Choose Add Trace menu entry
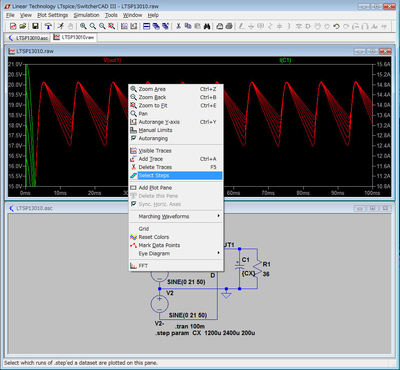This screenshot has height=370, width=400. pos(176,159)
